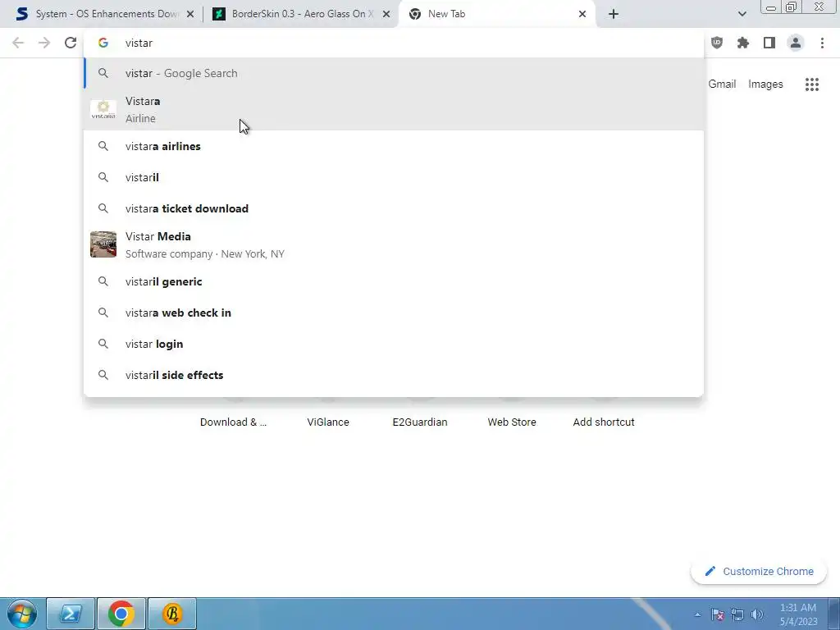Open the E2Guardian shortcut
Image resolution: width=840 pixels, height=630 pixels.
pyautogui.click(x=420, y=422)
